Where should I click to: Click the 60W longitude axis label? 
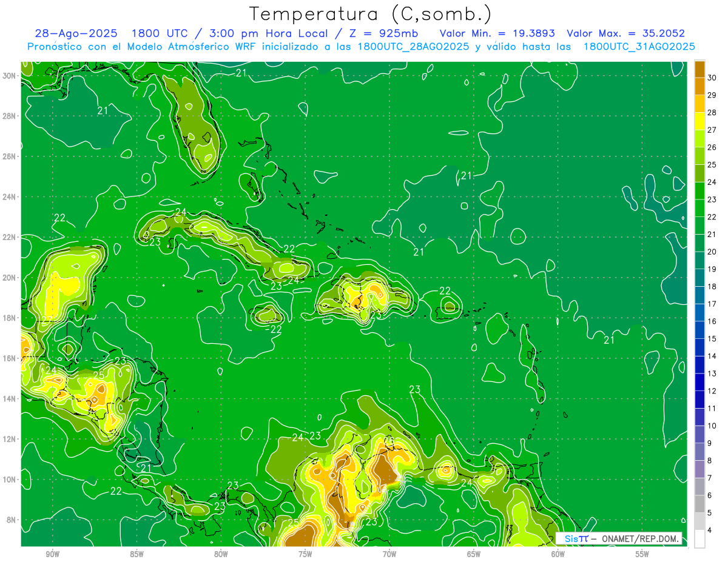tap(558, 554)
